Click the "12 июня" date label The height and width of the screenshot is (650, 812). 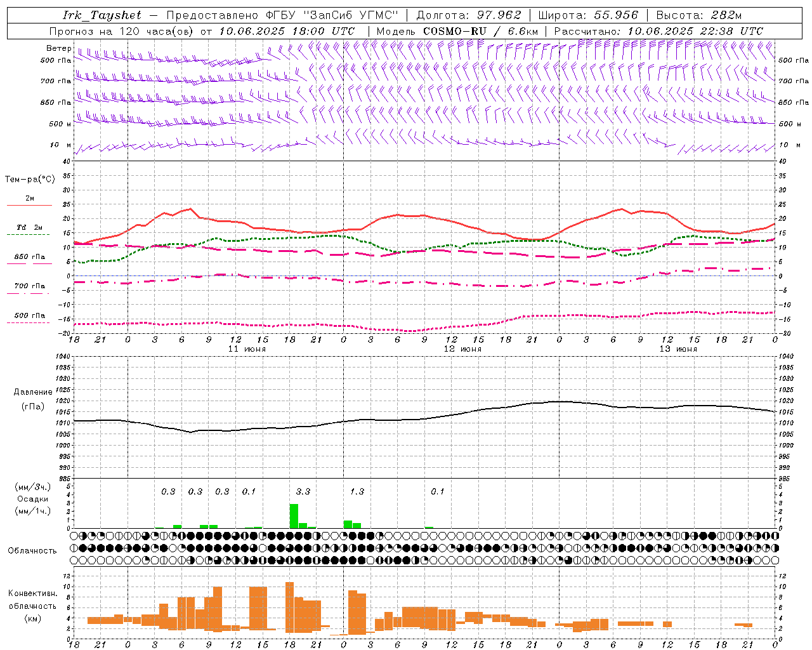point(462,349)
